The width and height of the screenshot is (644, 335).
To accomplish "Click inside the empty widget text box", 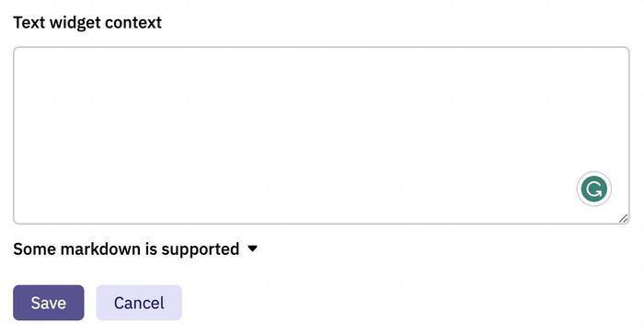I will click(321, 135).
